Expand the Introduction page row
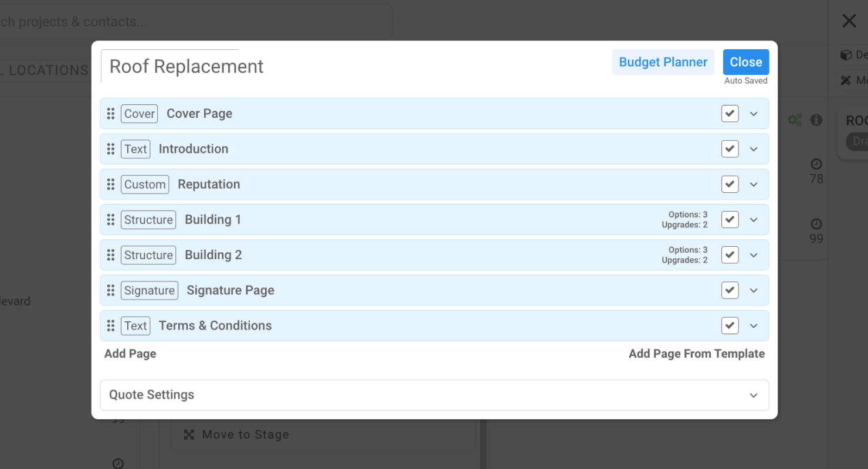868x469 pixels. (754, 149)
